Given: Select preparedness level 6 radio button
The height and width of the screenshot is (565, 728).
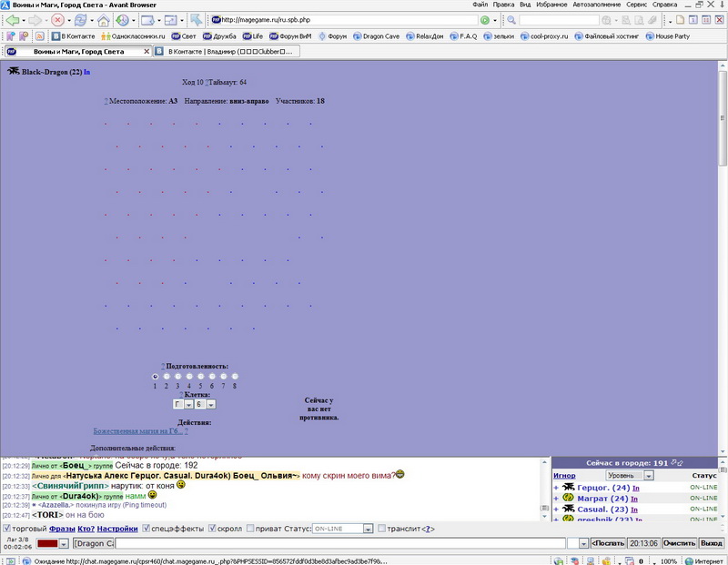Looking at the screenshot, I should 212,377.
